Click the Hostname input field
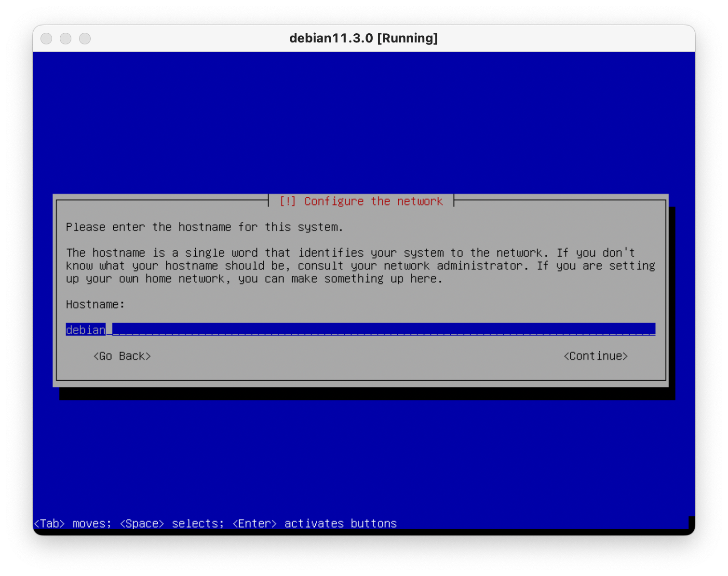Viewport: 728px width, 576px height. click(360, 329)
